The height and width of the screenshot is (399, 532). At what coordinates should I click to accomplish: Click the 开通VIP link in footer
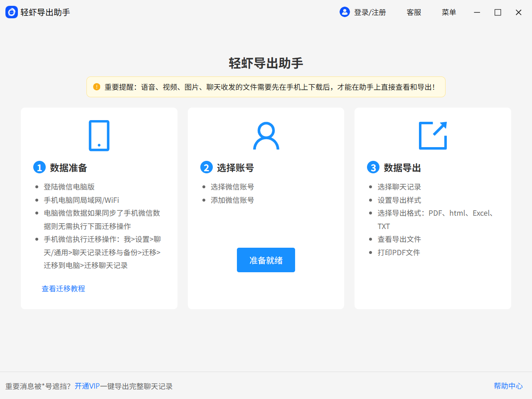[x=87, y=386]
